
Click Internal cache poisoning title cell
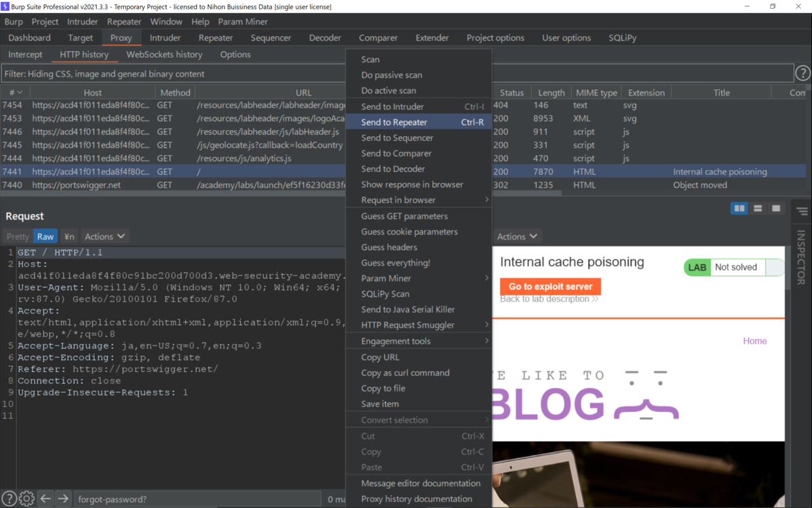pyautogui.click(x=720, y=172)
